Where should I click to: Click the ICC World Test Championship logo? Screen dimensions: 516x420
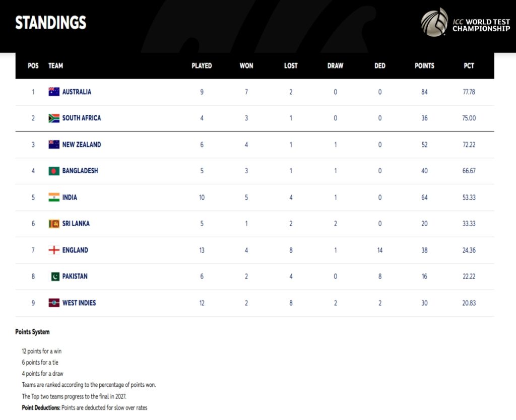click(x=465, y=22)
